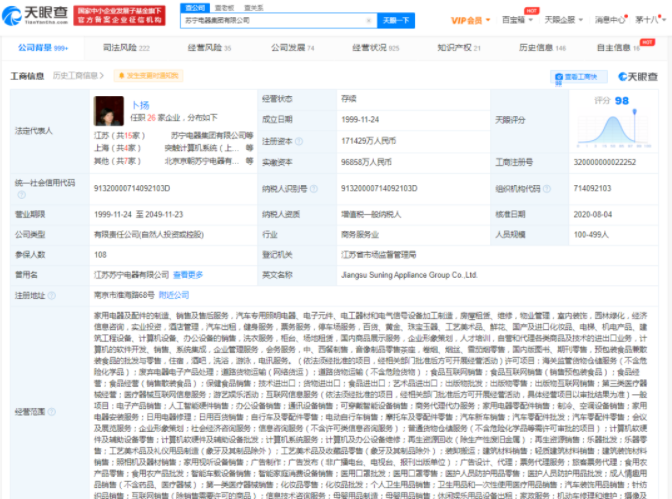Screen dimensions: 672x499
Task: Click English name Jiangsu Suning Appliance Group
Action: pos(409,275)
